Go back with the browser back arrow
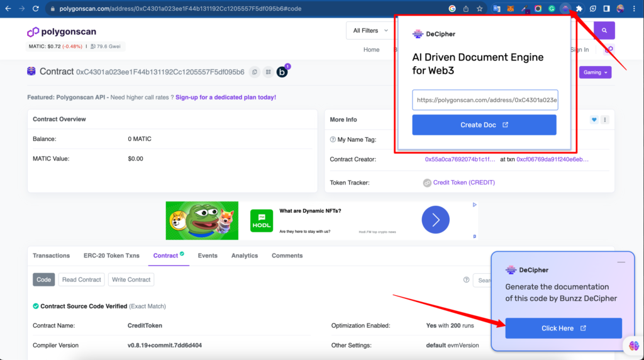This screenshot has width=644, height=360. click(x=8, y=9)
